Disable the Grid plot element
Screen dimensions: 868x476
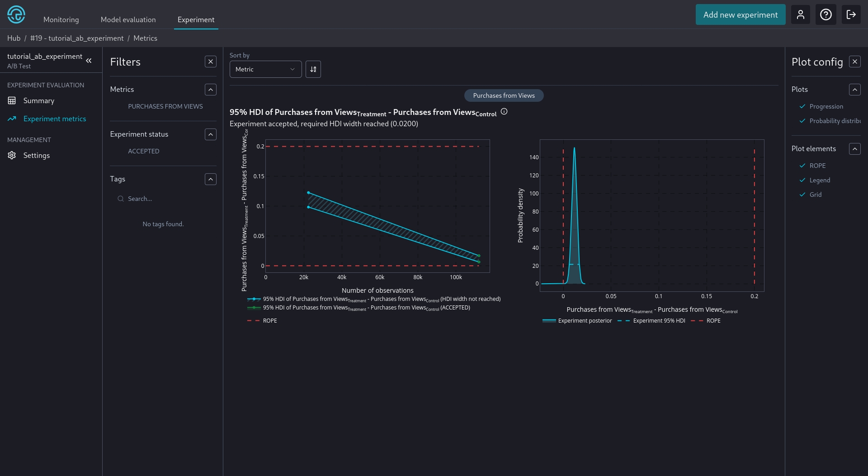(815, 195)
